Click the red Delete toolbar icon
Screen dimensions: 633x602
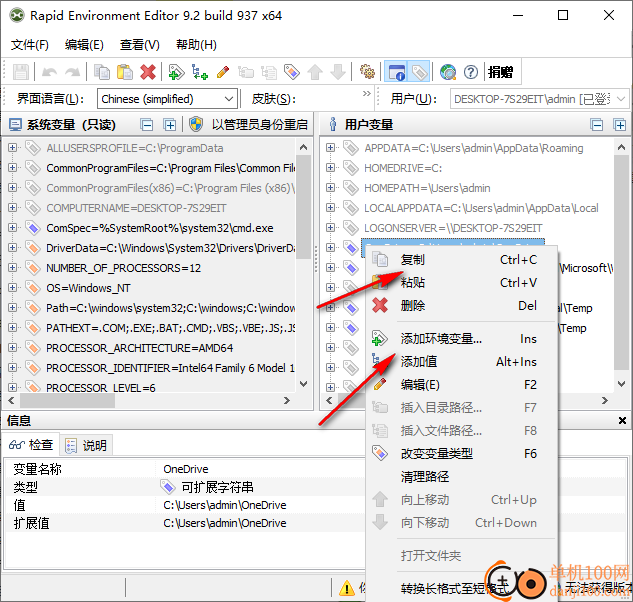coord(148,72)
